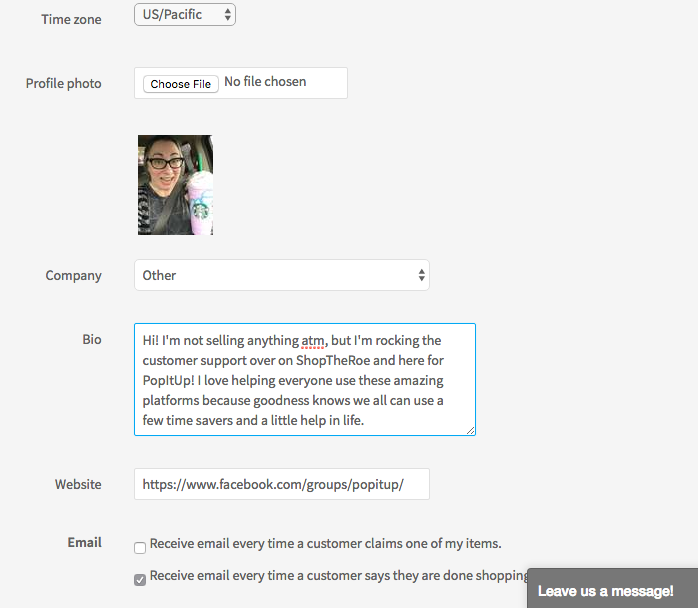
Task: Click the Bio field label
Action: 92,340
